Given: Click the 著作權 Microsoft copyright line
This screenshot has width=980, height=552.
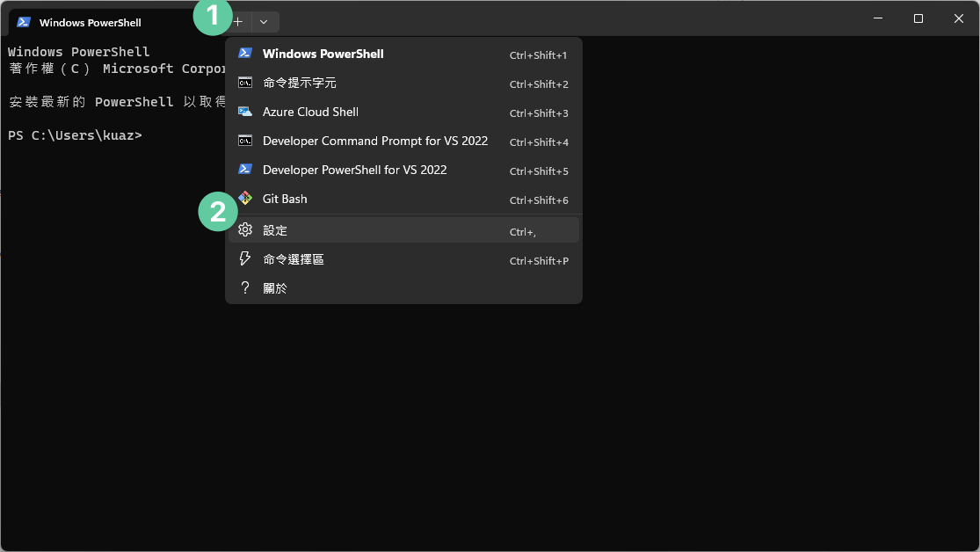Looking at the screenshot, I should point(114,69).
